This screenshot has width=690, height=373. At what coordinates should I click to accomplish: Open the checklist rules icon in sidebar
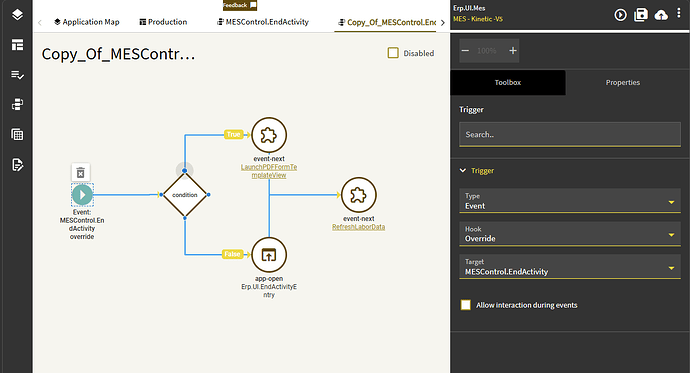[x=17, y=75]
